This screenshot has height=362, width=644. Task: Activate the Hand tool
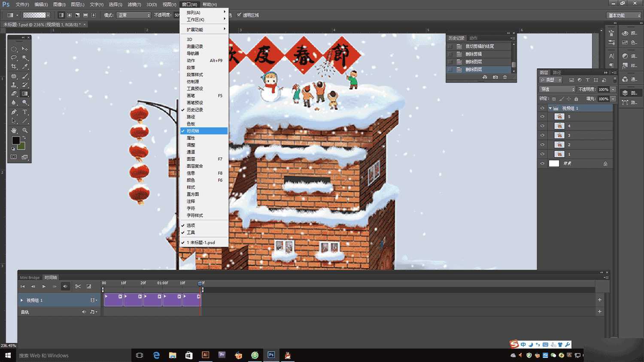[14, 130]
